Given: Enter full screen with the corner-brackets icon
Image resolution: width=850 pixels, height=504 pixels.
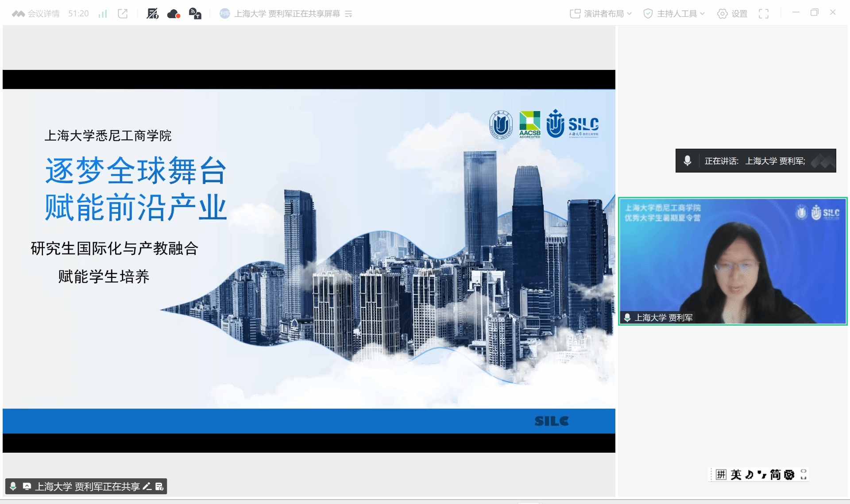Looking at the screenshot, I should point(764,14).
